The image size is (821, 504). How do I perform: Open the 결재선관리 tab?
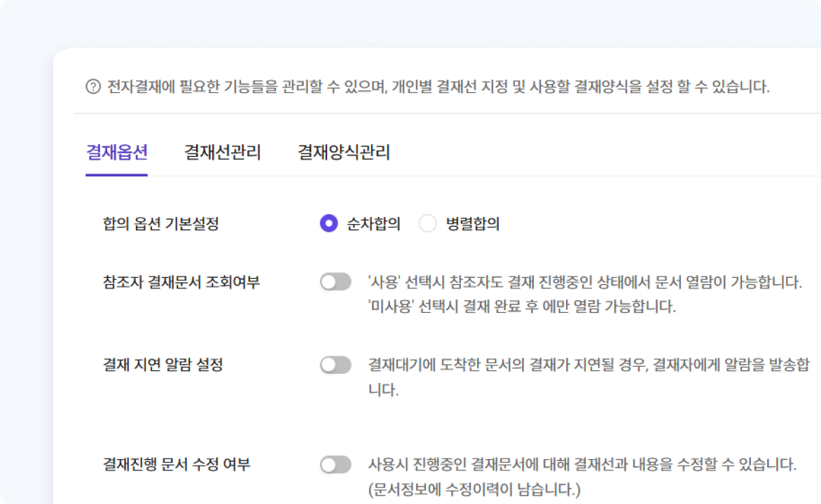pyautogui.click(x=222, y=153)
